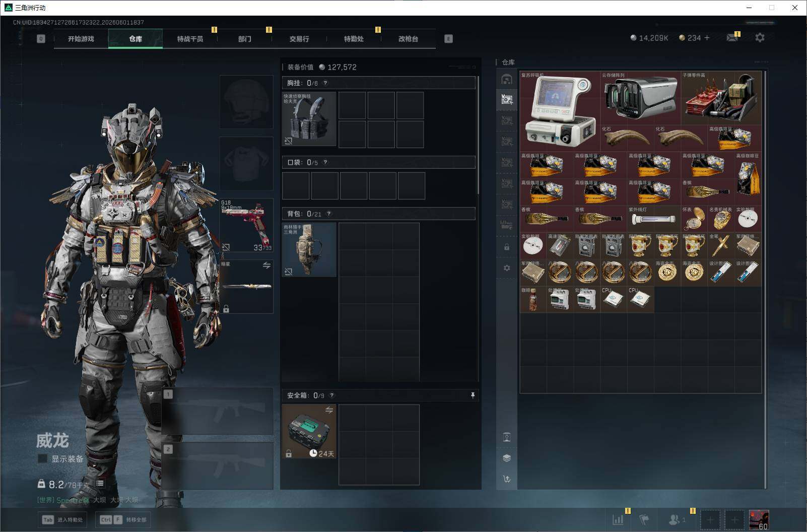Viewport: 807px width, 532px height.
Task: Open the weight details list icon
Action: coord(100,484)
